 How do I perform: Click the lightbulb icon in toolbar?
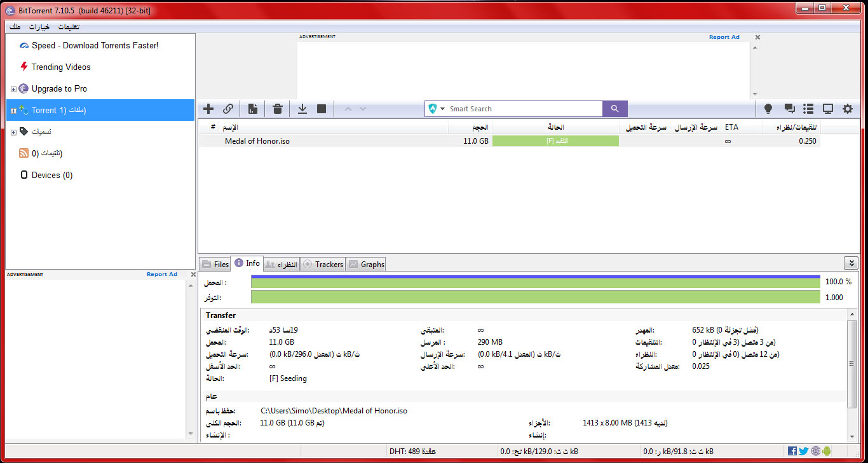click(x=768, y=109)
